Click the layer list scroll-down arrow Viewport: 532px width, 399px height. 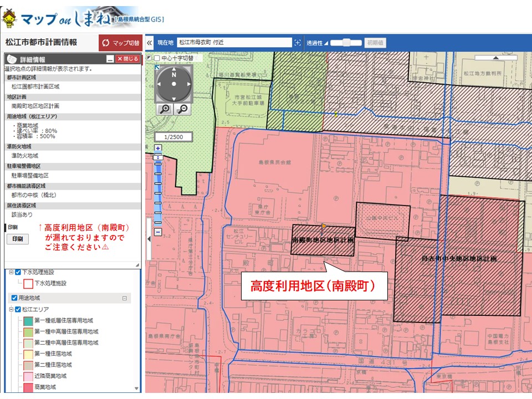(136, 388)
